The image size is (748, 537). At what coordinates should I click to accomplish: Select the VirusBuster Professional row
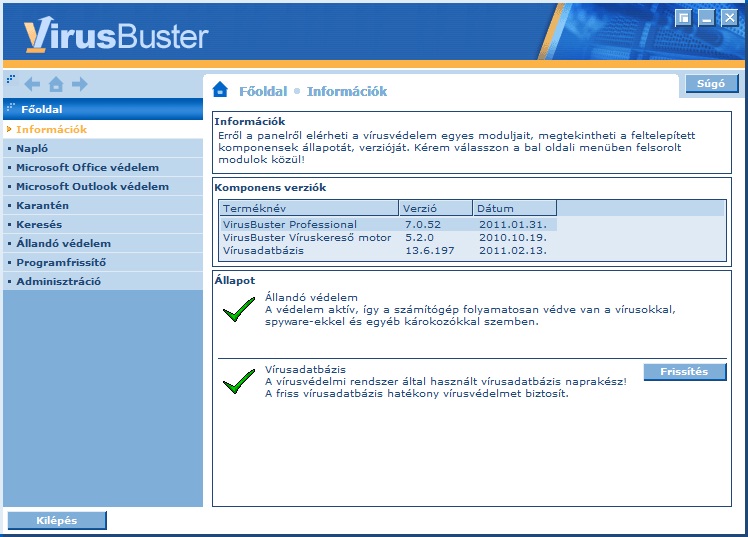click(x=388, y=225)
